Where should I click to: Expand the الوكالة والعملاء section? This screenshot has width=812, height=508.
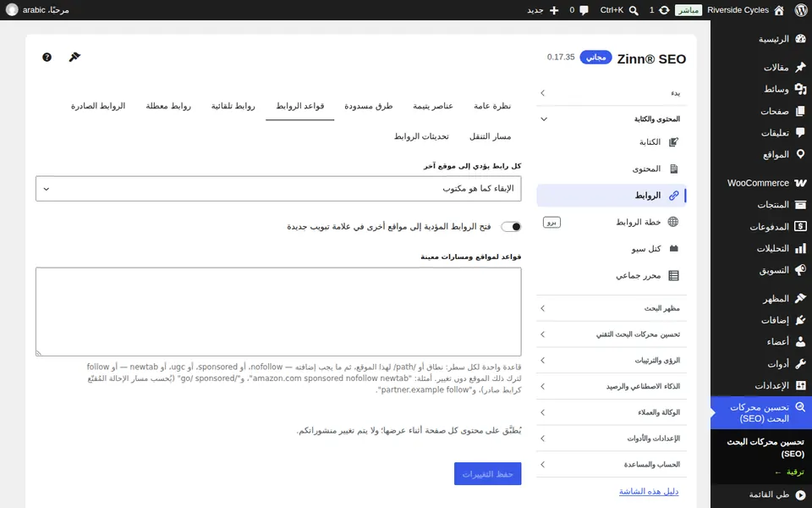[x=612, y=412]
